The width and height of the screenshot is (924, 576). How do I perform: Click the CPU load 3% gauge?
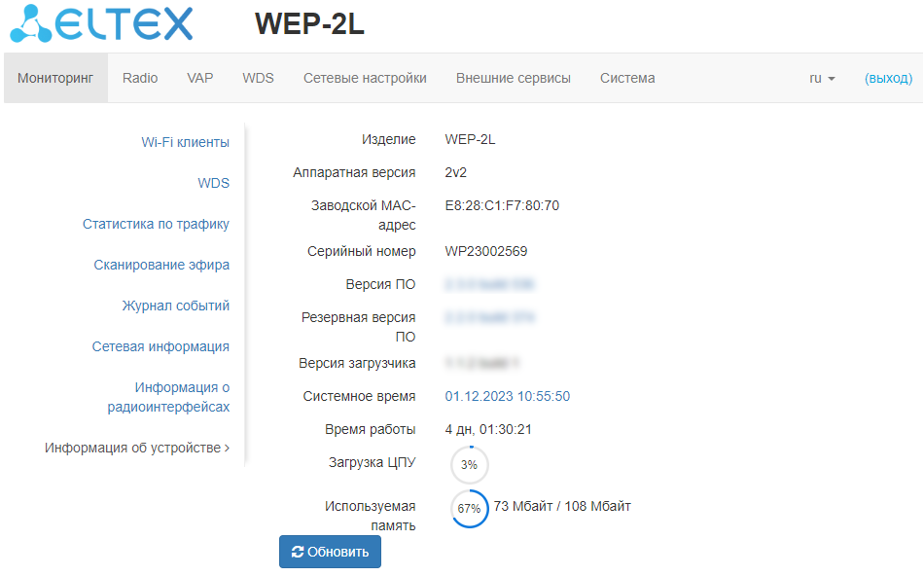pyautogui.click(x=469, y=464)
